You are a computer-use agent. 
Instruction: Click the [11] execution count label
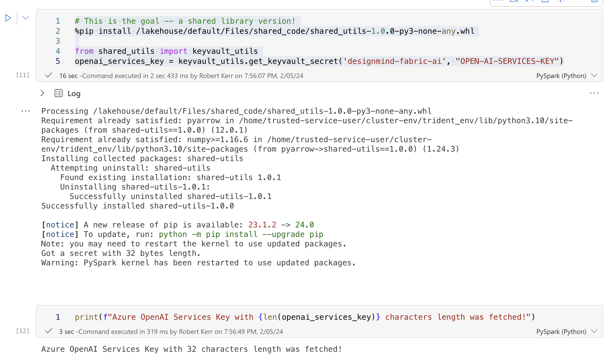[x=23, y=75]
